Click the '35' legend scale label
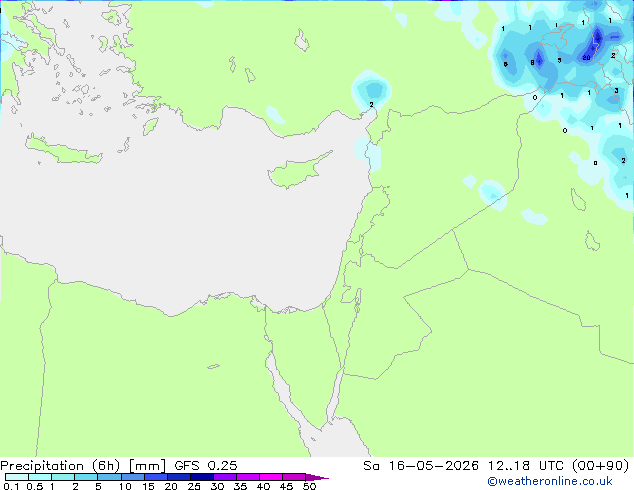The height and width of the screenshot is (490, 634). click(x=240, y=486)
